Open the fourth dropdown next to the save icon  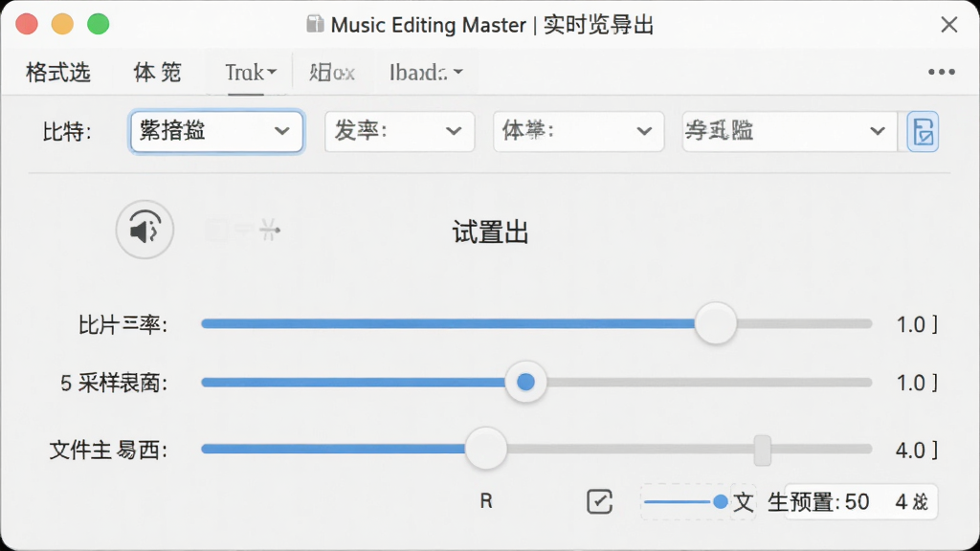(x=790, y=131)
